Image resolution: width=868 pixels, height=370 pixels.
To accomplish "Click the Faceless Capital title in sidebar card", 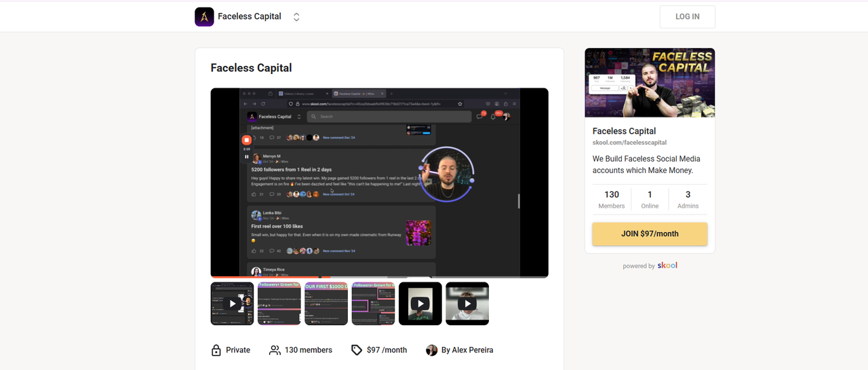I will [625, 131].
